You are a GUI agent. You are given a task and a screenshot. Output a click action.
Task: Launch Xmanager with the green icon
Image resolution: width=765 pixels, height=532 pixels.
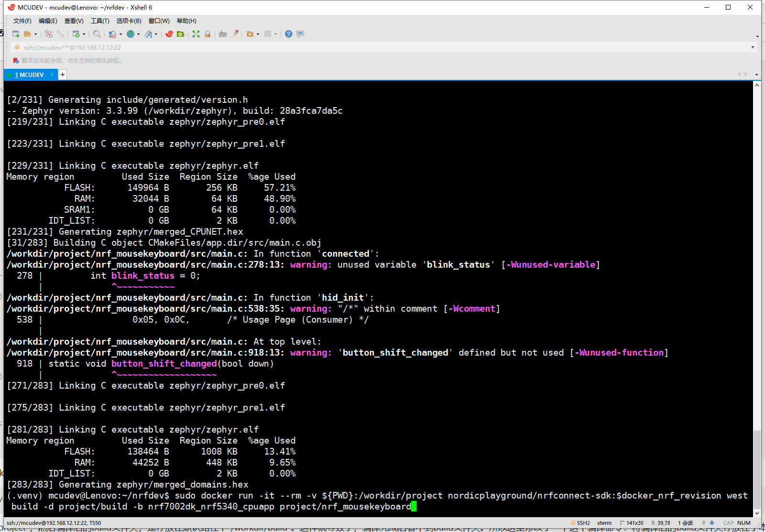[181, 34]
